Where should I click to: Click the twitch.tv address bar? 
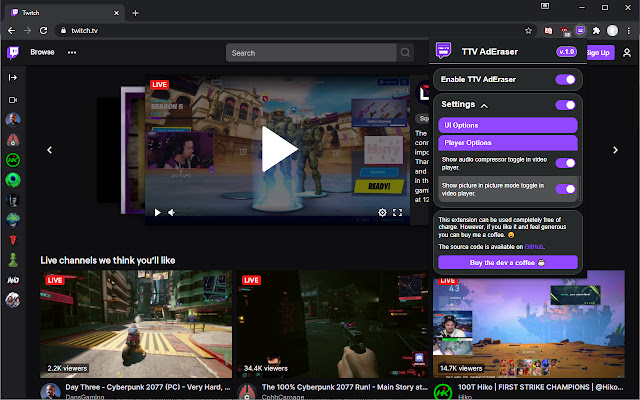pyautogui.click(x=294, y=31)
